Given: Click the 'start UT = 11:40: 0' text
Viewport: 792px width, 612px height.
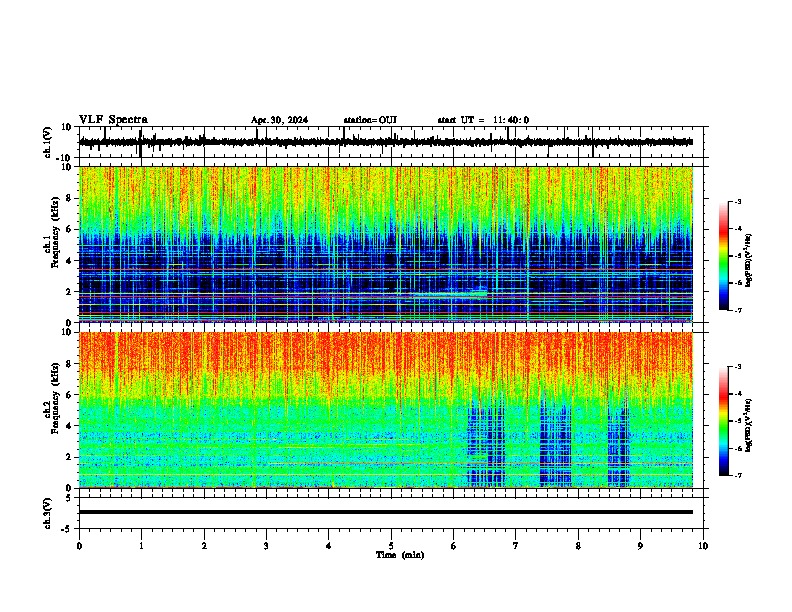Looking at the screenshot, I should [483, 120].
